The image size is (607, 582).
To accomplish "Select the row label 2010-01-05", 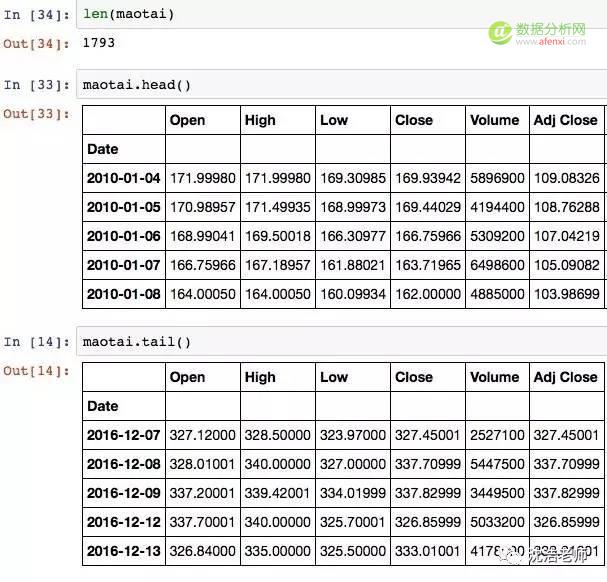I will 123,207.
